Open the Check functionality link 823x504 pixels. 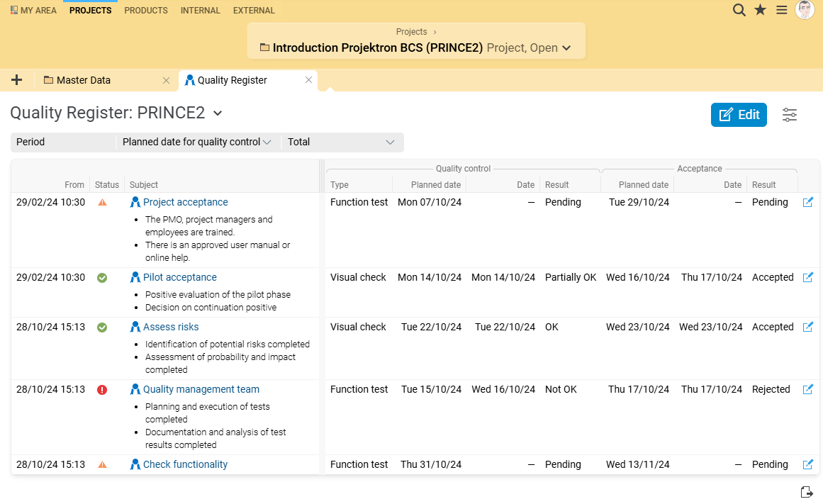[185, 464]
